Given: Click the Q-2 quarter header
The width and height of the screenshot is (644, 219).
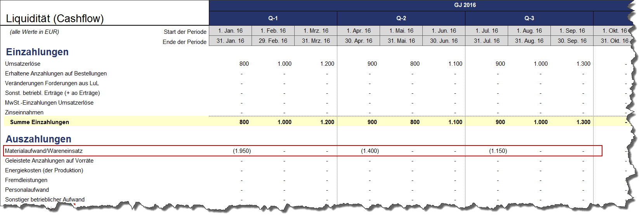Looking at the screenshot, I should click(401, 18).
